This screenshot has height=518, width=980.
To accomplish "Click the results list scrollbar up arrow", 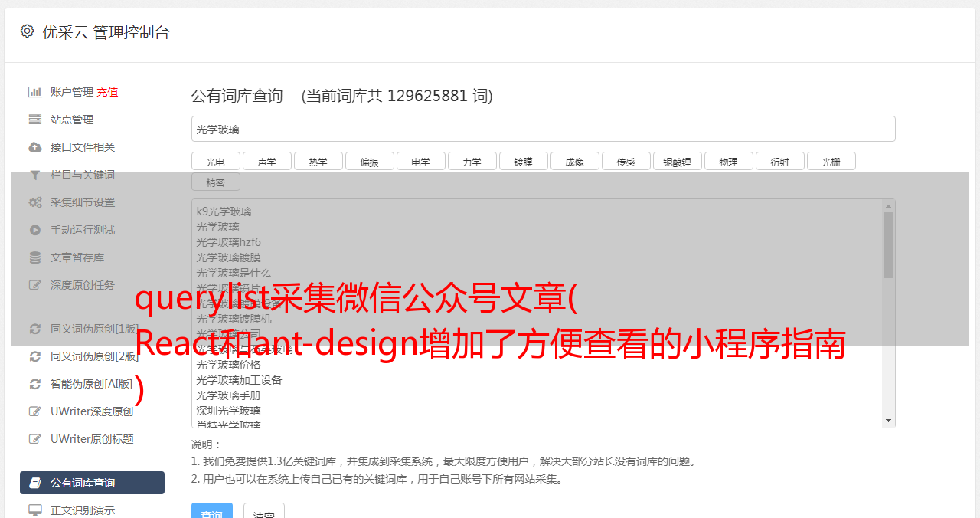I will 888,206.
